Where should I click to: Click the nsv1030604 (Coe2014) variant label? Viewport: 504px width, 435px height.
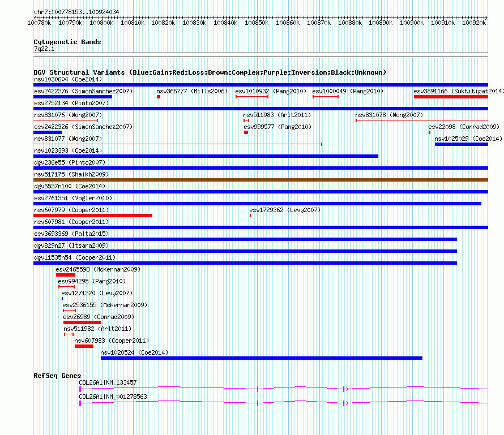tap(68, 79)
